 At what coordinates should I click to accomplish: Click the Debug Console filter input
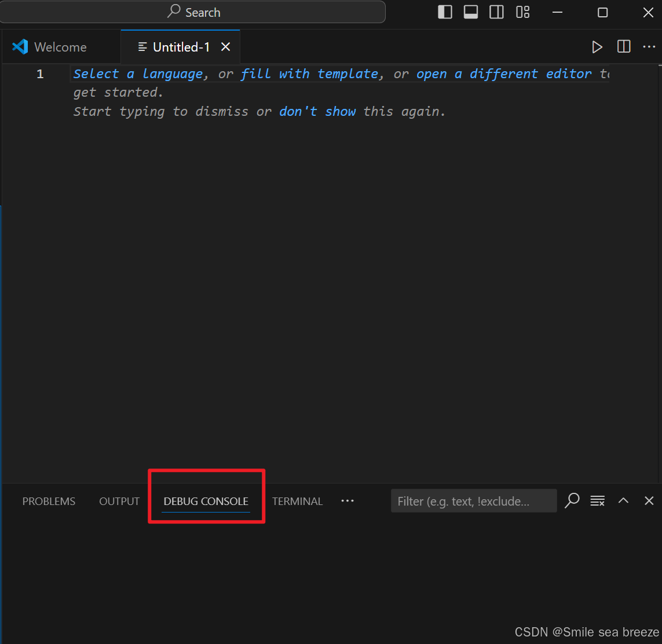click(x=474, y=500)
